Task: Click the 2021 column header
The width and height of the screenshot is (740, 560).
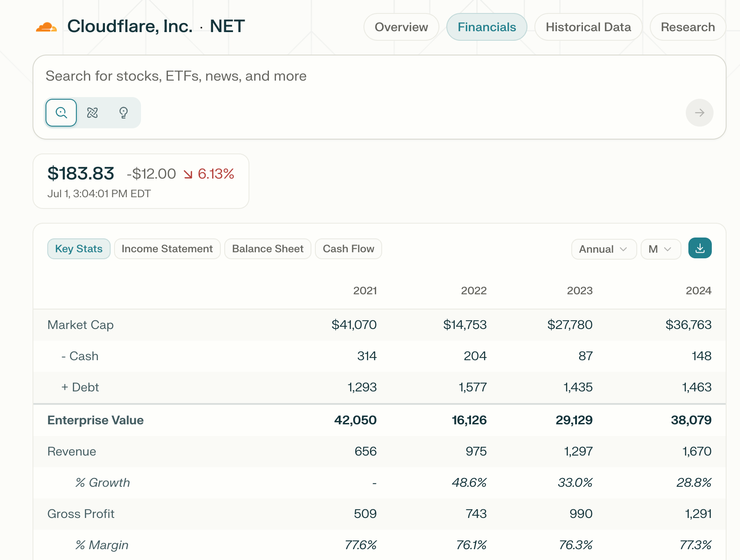Action: (365, 290)
